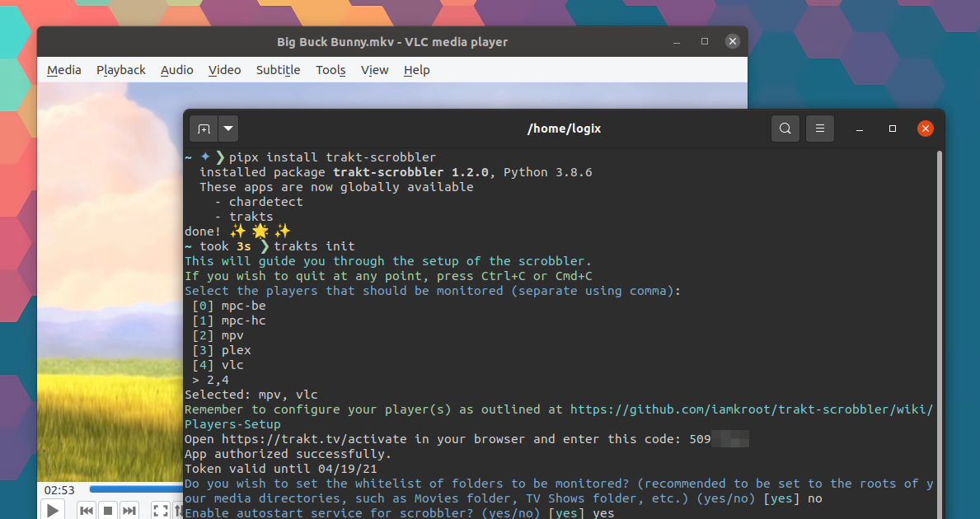Skip to next media in VLC

coord(129,510)
